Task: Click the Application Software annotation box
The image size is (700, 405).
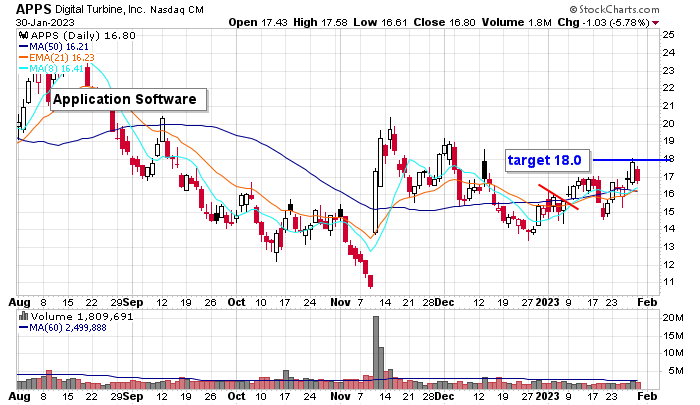Action: pos(129,100)
